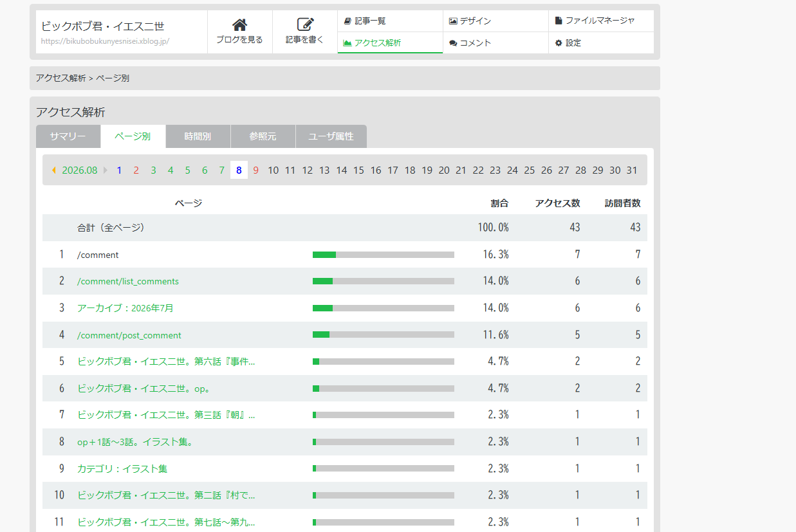Open the カテゴリ：イラスト集 link

point(122,469)
